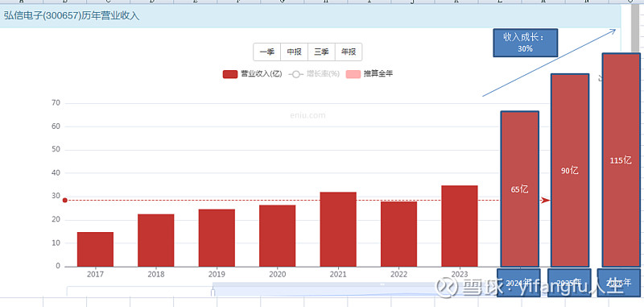Select the 90亿 projected bar shape
This screenshot has height=307, width=644.
(570, 170)
